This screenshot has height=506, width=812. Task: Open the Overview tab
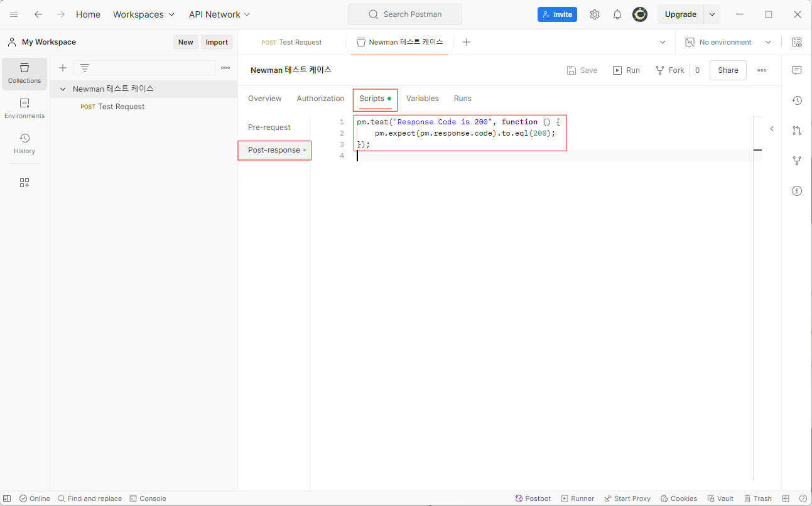click(264, 99)
